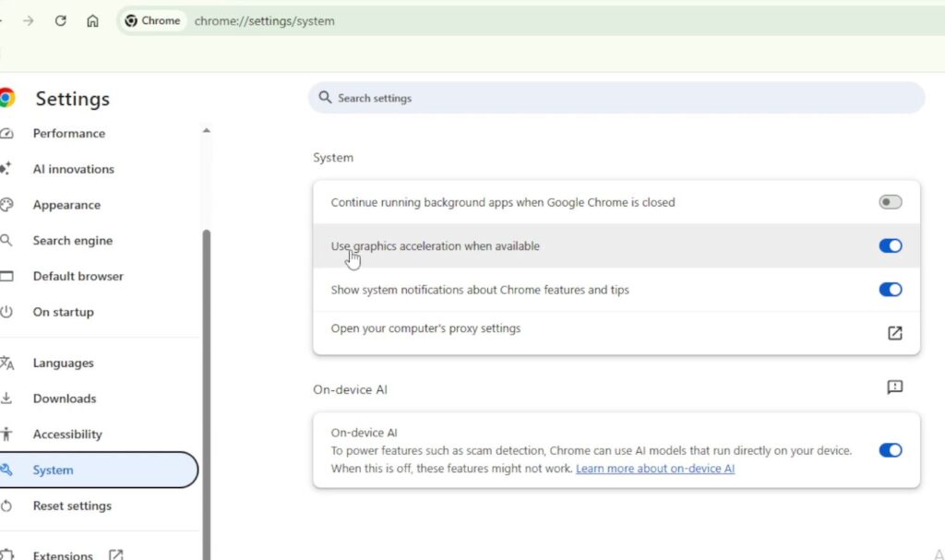Image resolution: width=945 pixels, height=560 pixels.
Task: Click the power icon beside On startup
Action: (6, 312)
